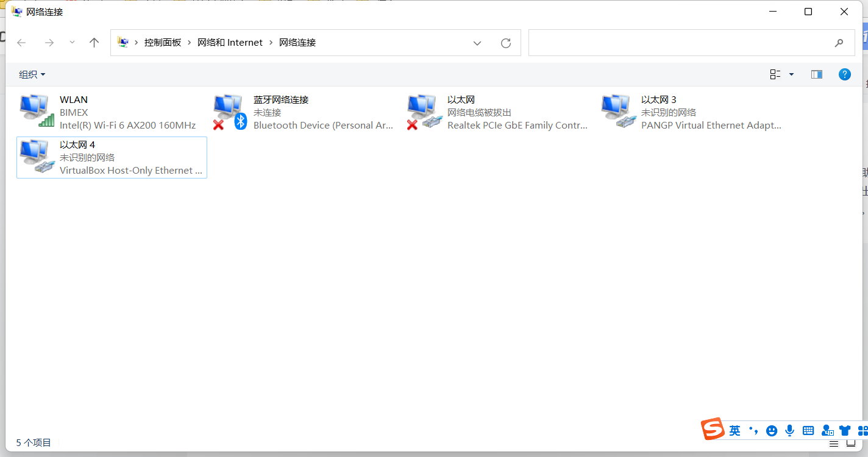Navigate to 控制面板 breadcrumb
The height and width of the screenshot is (457, 868).
pyautogui.click(x=163, y=43)
